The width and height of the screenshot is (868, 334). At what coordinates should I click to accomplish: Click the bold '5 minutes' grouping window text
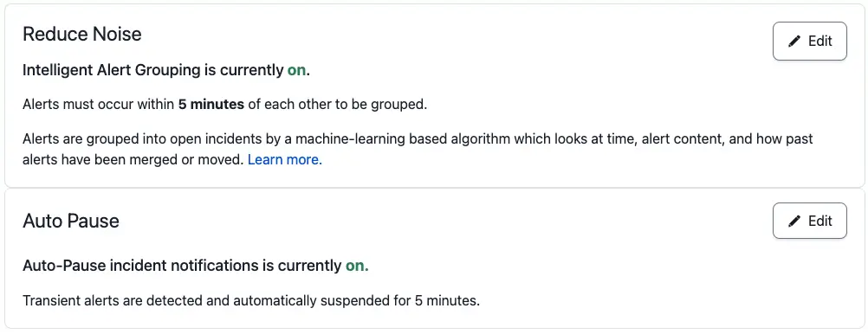(x=211, y=105)
